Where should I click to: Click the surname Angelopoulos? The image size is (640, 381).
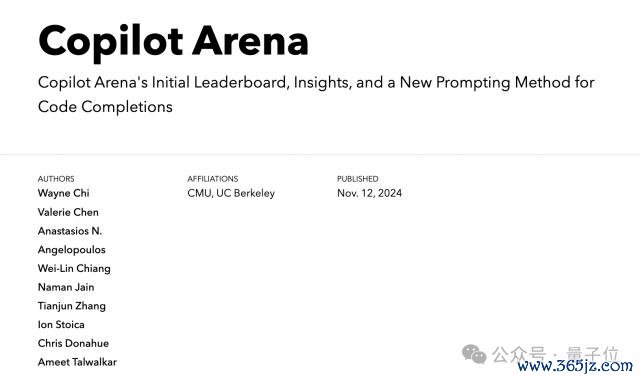pos(71,250)
